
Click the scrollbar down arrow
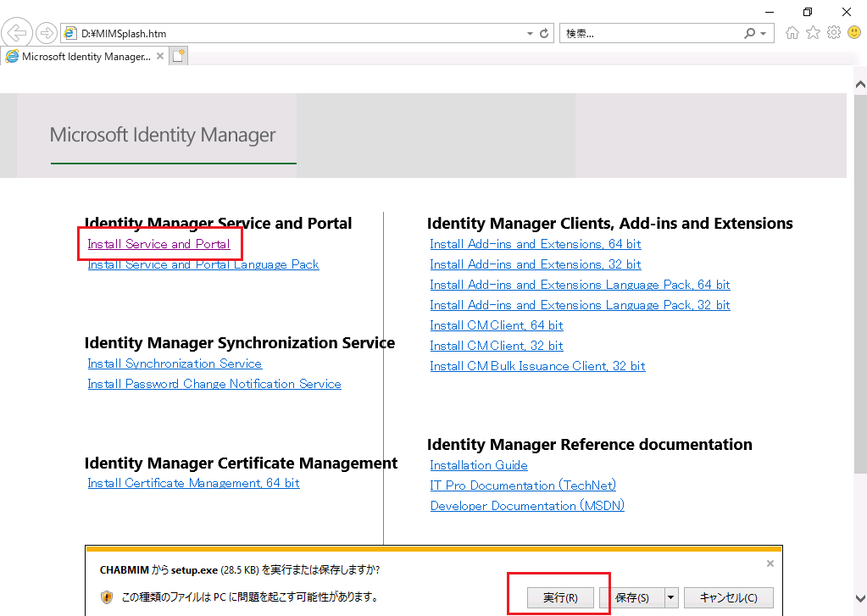[x=860, y=598]
